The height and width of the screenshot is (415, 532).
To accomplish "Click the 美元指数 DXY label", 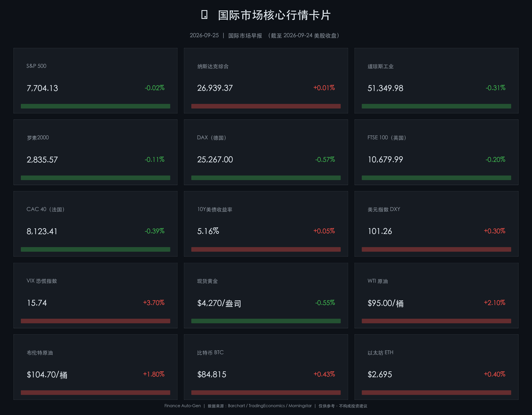I will (x=384, y=209).
